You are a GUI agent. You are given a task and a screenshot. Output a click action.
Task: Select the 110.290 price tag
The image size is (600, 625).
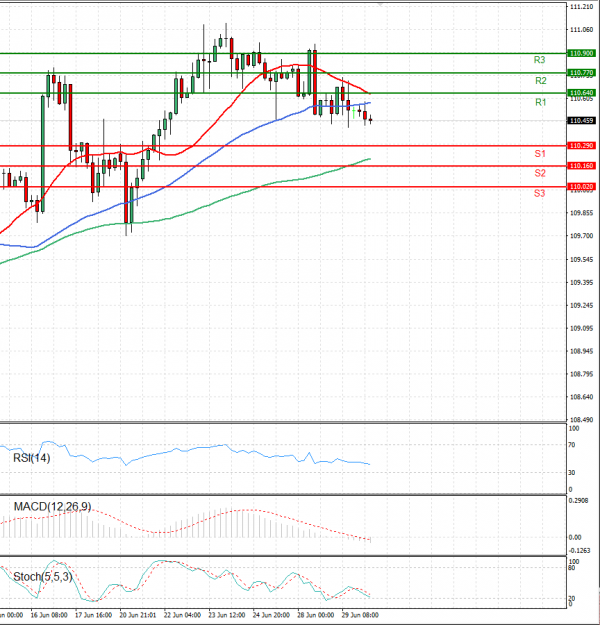(x=582, y=146)
